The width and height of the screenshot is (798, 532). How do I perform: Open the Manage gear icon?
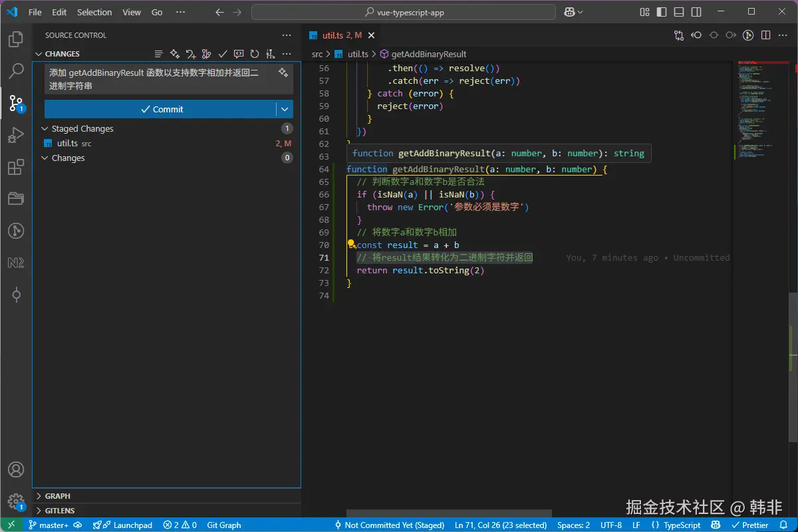point(16,501)
